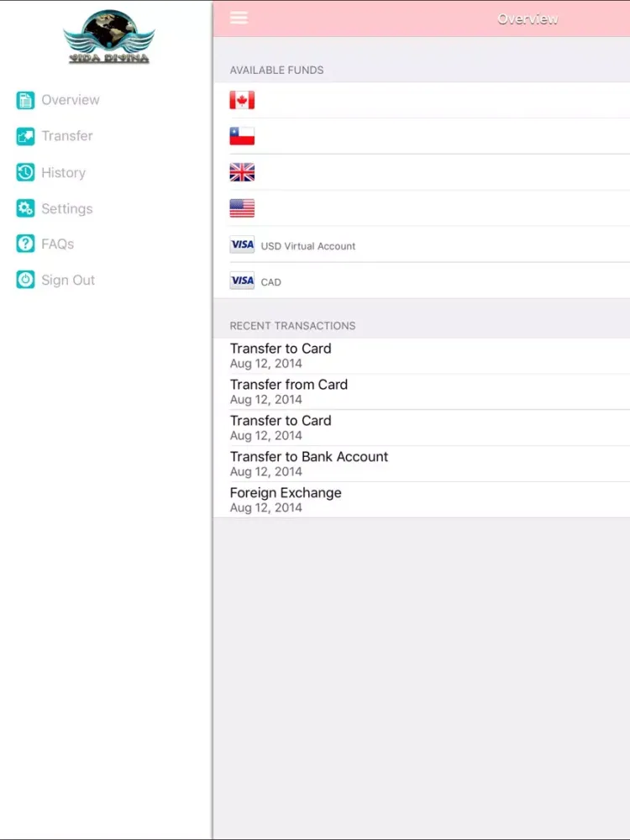This screenshot has width=630, height=840.
Task: Click the Sign Out power icon
Action: (25, 280)
